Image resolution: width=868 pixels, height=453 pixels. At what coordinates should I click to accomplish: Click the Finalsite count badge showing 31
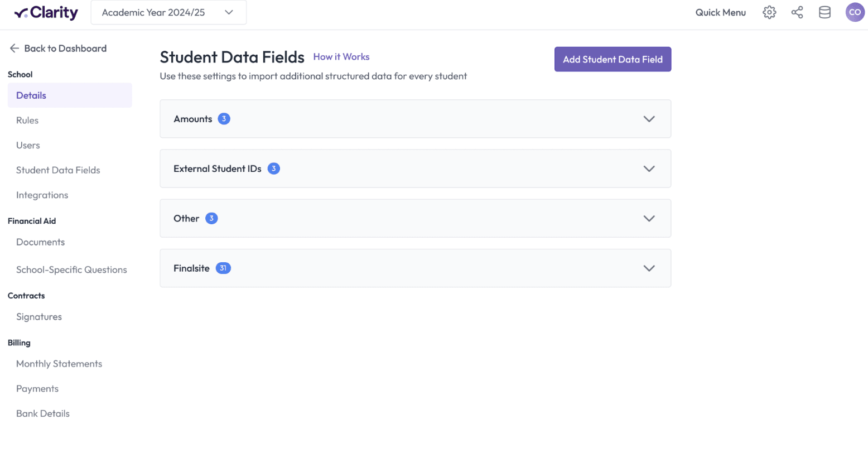coord(223,268)
